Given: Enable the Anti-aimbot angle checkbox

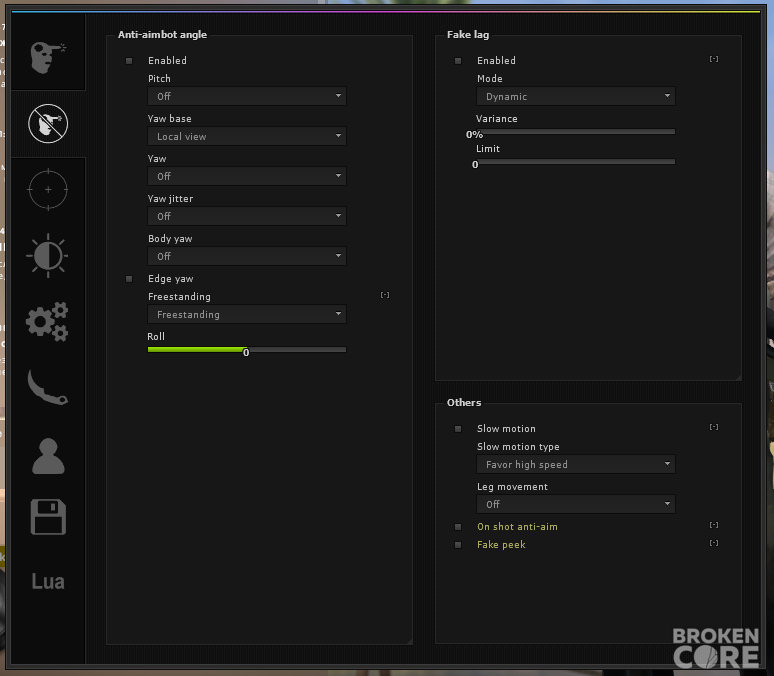Looking at the screenshot, I should (x=129, y=61).
